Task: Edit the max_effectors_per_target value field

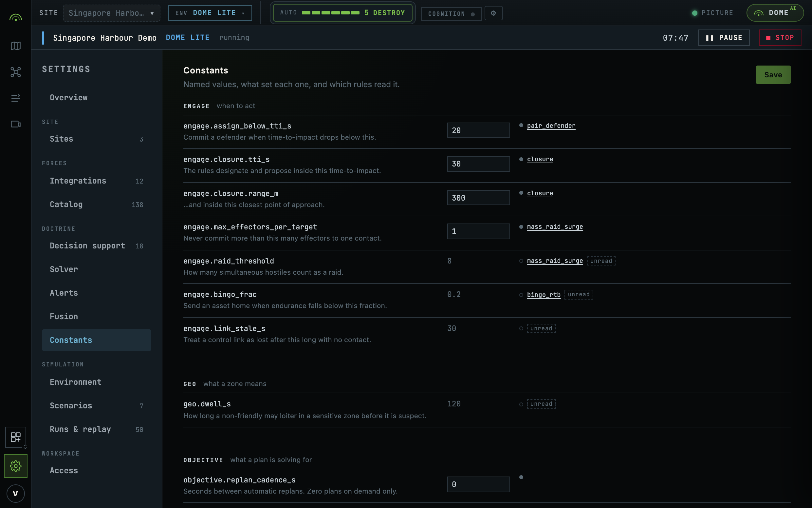Action: click(478, 231)
